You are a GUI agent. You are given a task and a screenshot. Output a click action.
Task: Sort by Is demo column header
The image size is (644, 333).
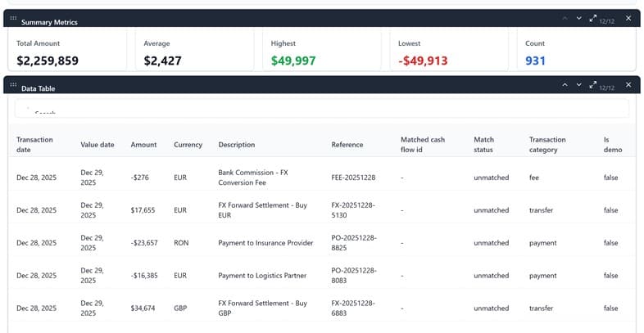613,145
